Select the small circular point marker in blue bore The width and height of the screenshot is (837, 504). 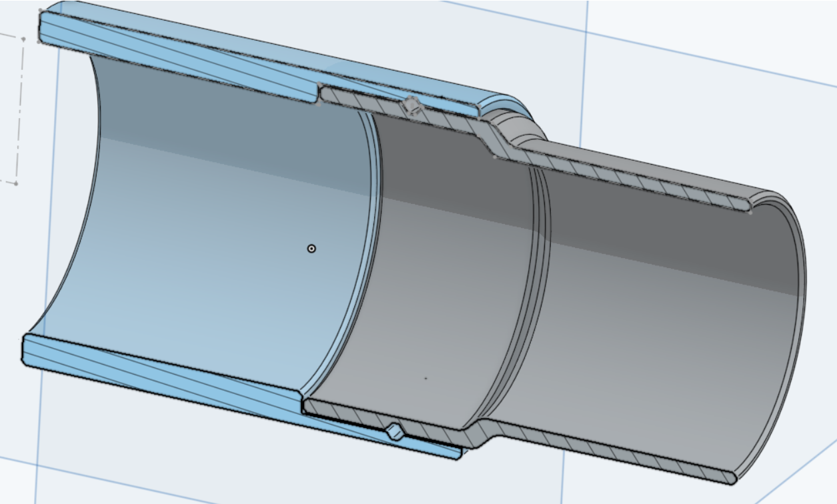click(311, 249)
